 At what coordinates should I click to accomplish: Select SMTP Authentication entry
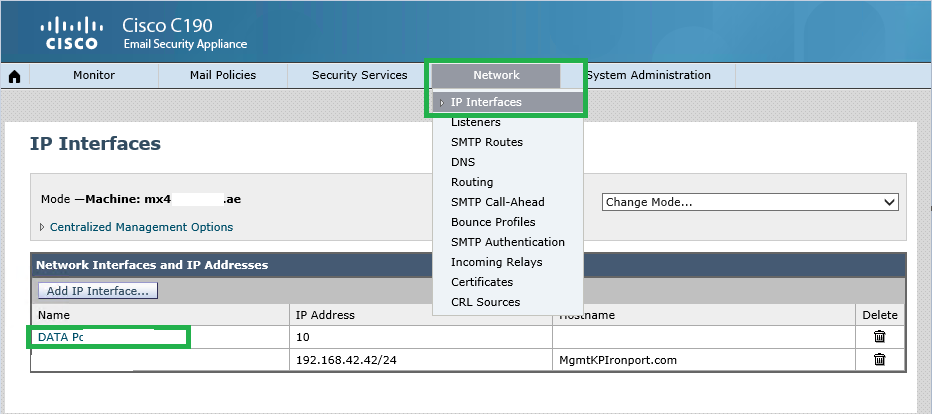(x=508, y=242)
